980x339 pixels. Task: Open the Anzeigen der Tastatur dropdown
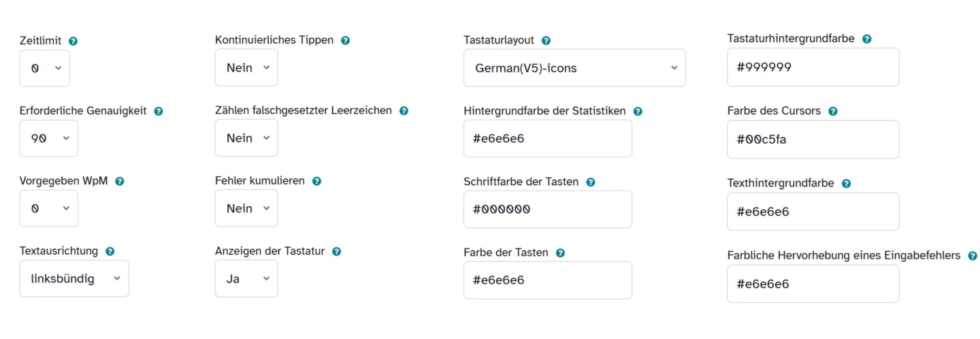click(246, 278)
